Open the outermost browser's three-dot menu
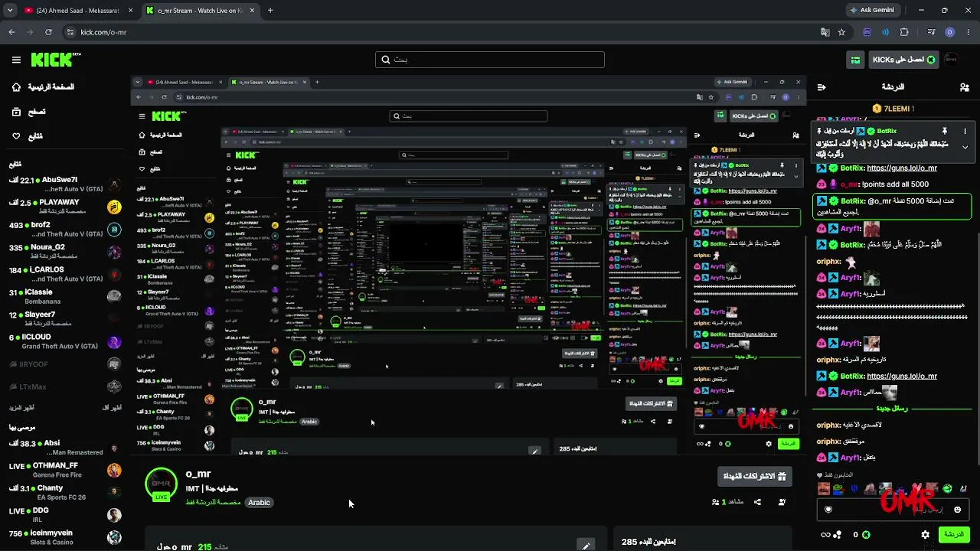This screenshot has width=980, height=551. pyautogui.click(x=968, y=32)
